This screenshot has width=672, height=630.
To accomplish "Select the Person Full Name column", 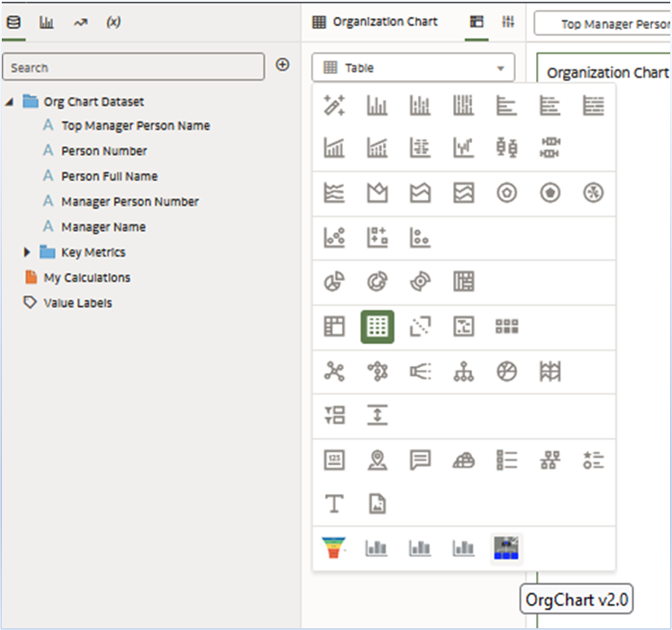I will coord(109,177).
